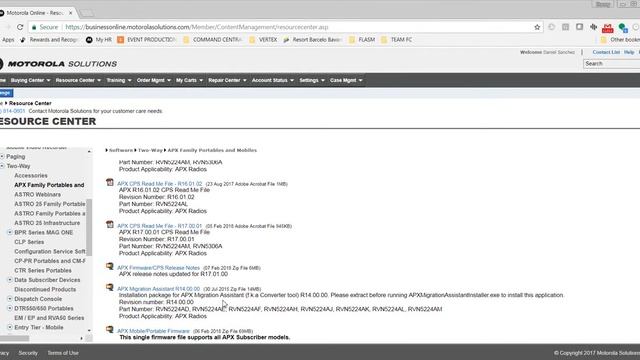
Task: Click the Two-Way breadcrumb
Action: pos(150,150)
